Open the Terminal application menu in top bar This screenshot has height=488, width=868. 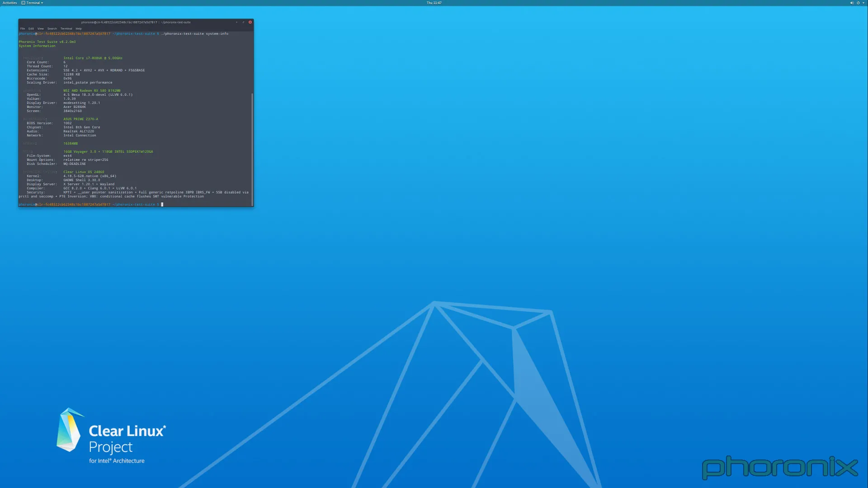(33, 3)
